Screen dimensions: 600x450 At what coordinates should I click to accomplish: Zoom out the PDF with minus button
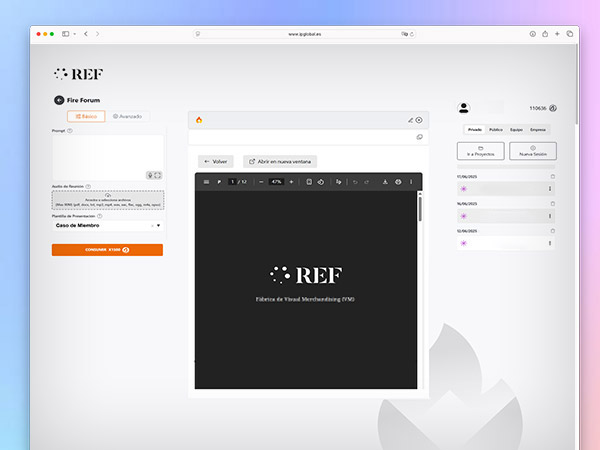[x=261, y=182]
